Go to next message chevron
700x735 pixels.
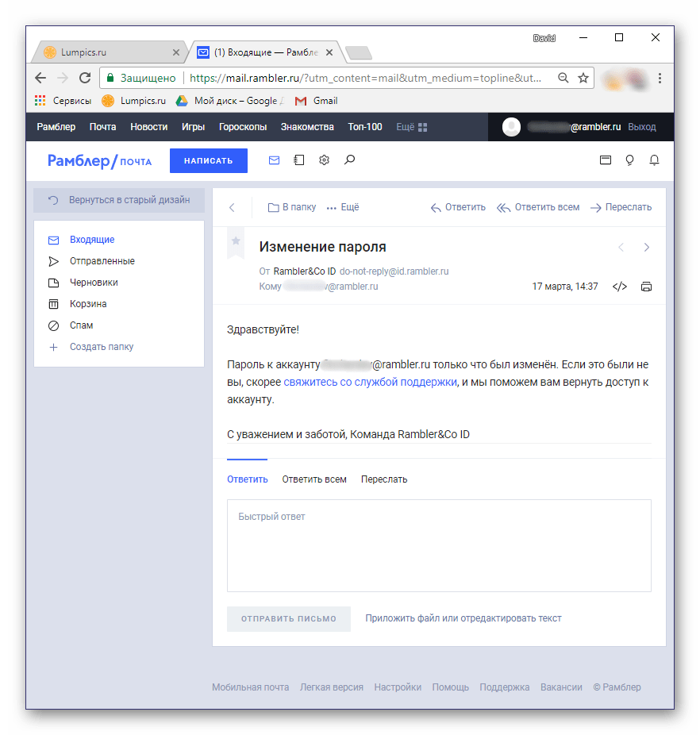[x=647, y=248]
